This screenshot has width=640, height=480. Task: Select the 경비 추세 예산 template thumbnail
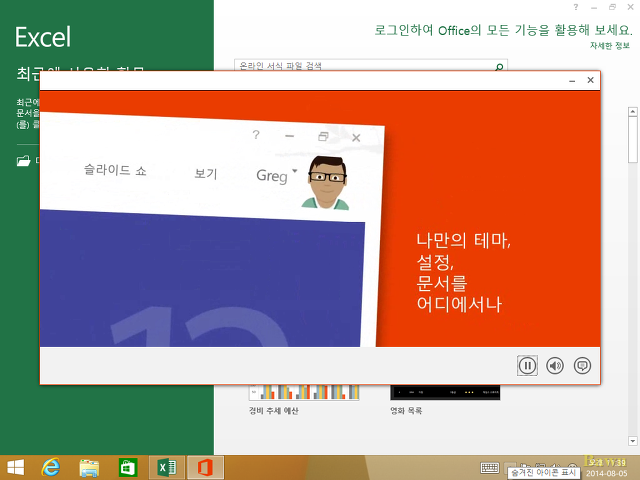(304, 392)
